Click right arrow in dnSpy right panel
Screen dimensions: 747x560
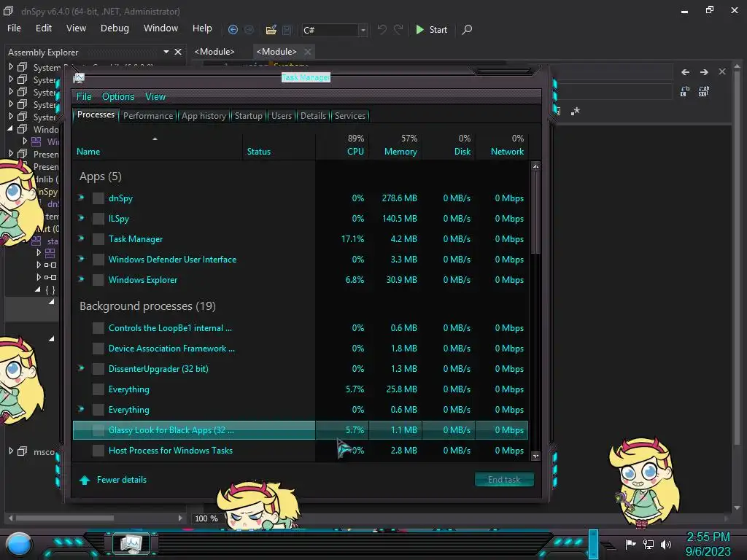pos(704,72)
